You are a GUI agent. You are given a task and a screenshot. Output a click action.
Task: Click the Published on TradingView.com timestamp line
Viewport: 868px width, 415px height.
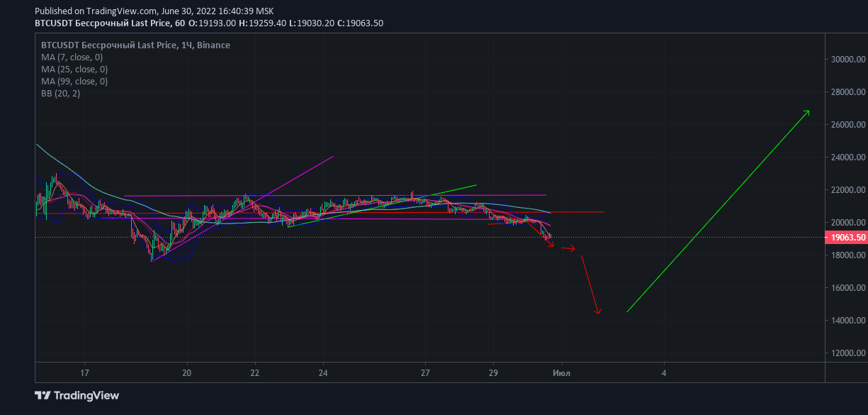[154, 11]
